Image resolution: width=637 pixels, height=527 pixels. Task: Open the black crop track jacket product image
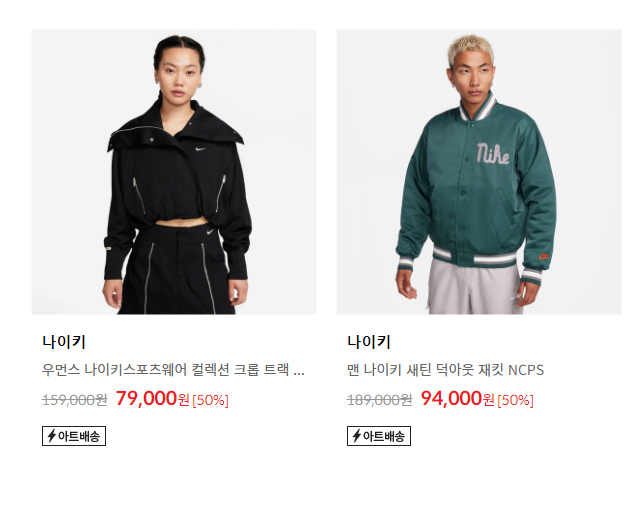click(x=174, y=171)
